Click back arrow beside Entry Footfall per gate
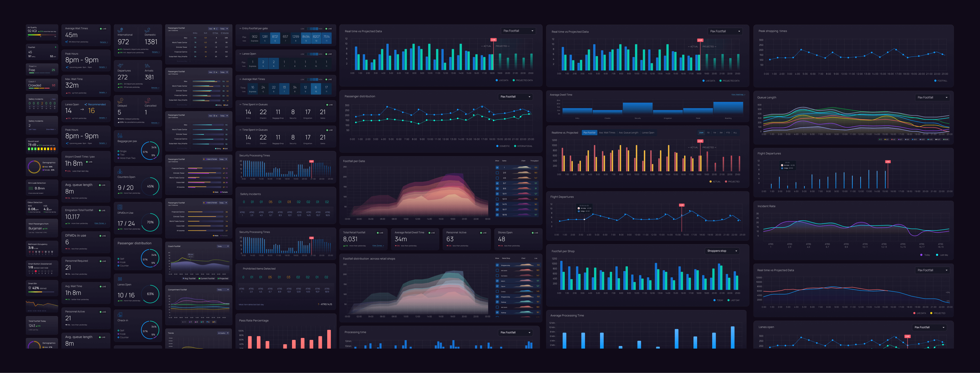 click(x=240, y=28)
